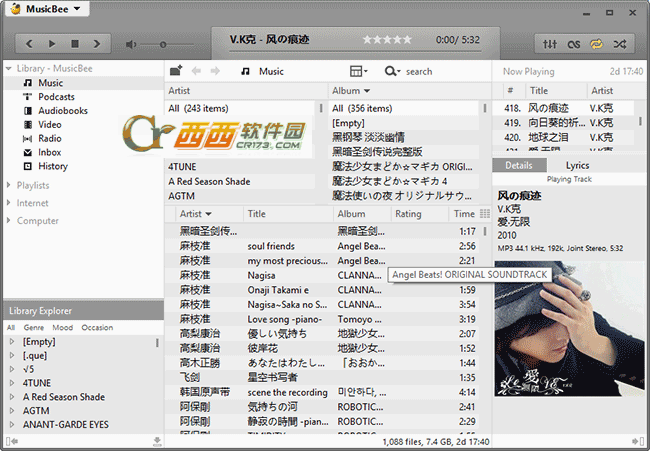Toggle shuffle playback icon

click(621, 44)
